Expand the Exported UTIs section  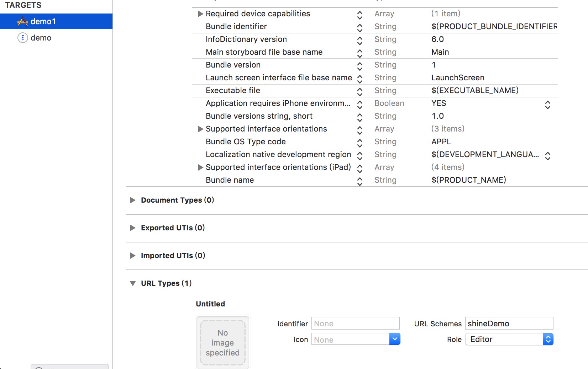pos(133,228)
